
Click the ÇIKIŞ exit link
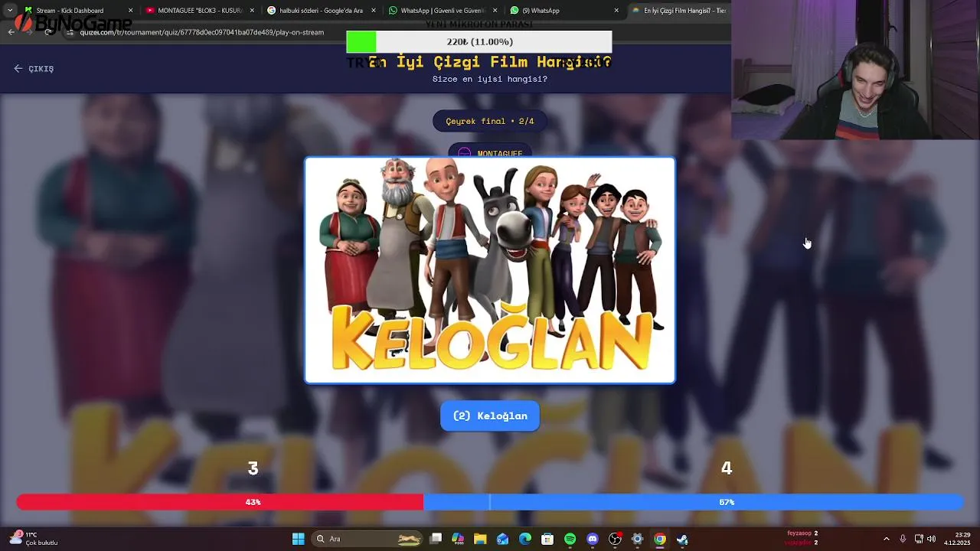(x=34, y=69)
